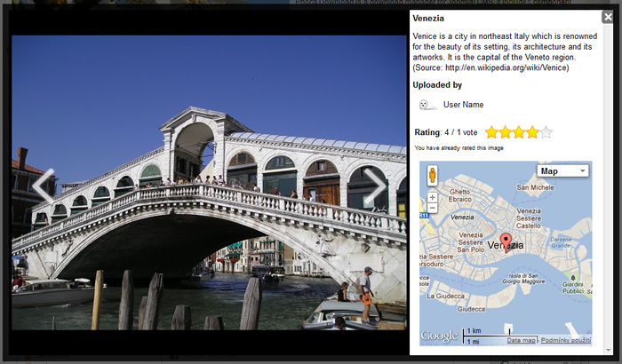
Task: Open the Google logo on the map
Action: pyautogui.click(x=439, y=336)
